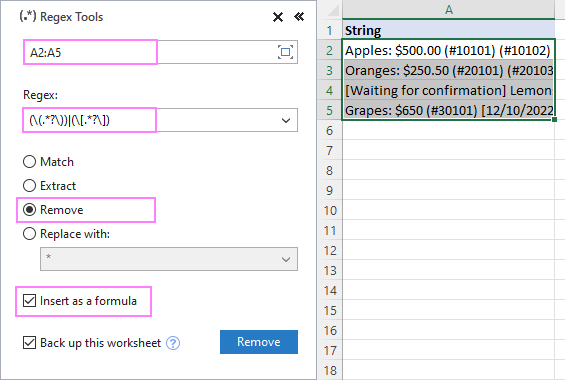Select column A header
Screen dimensions: 565x380
(x=448, y=9)
